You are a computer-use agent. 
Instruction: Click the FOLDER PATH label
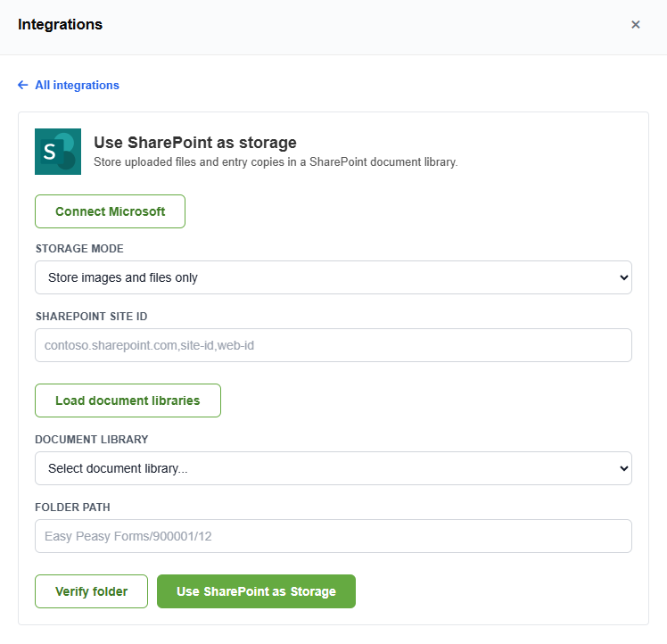(x=73, y=508)
